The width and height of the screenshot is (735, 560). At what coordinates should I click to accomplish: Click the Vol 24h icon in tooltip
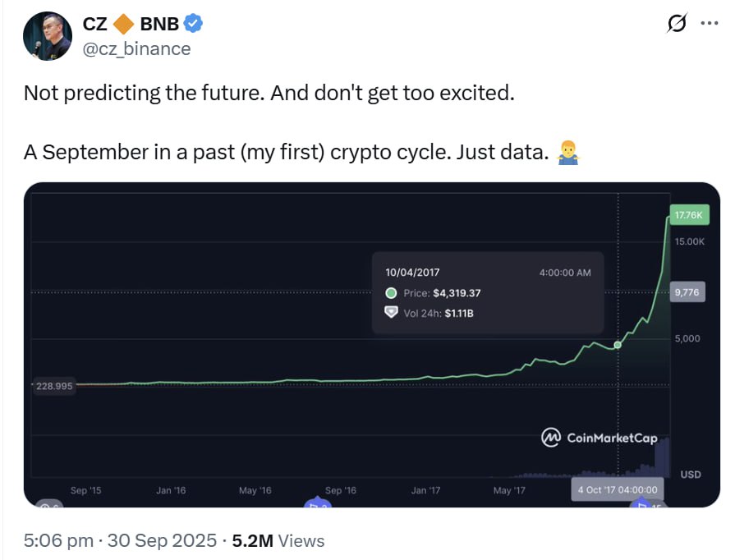coord(391,313)
